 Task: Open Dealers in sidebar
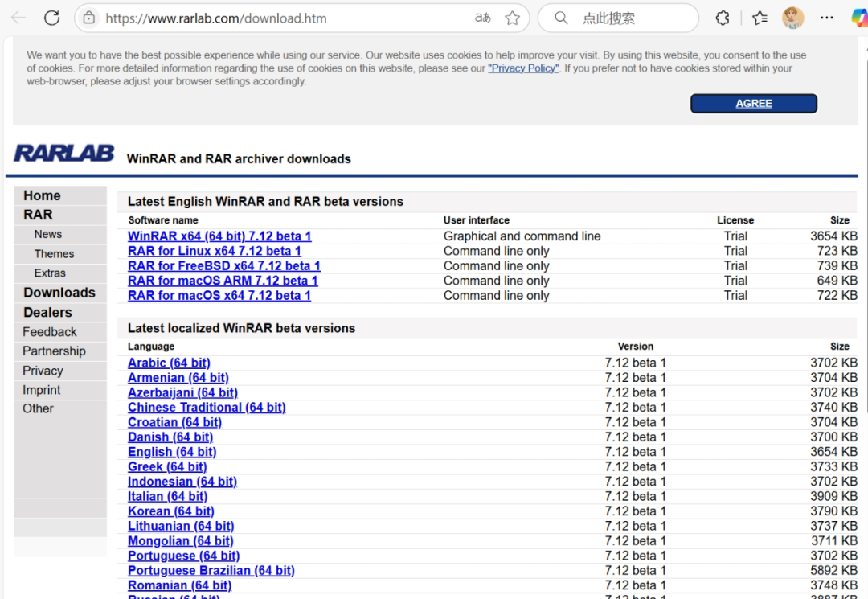[47, 312]
